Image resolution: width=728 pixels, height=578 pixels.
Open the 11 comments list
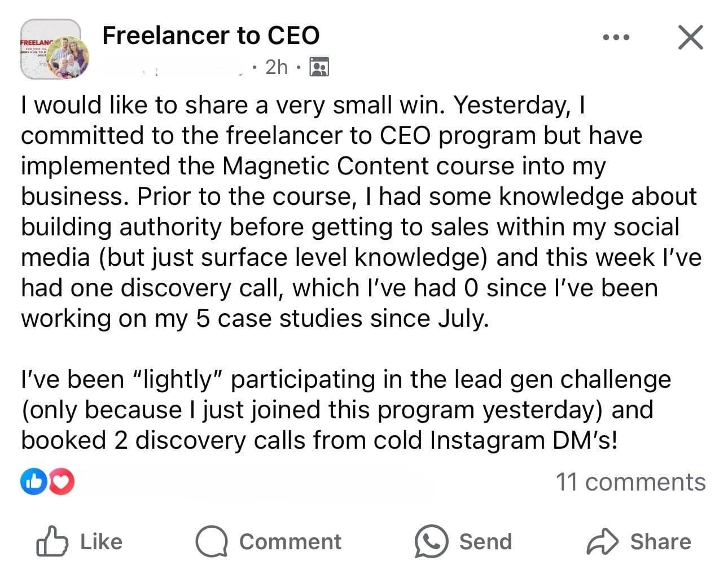(630, 482)
